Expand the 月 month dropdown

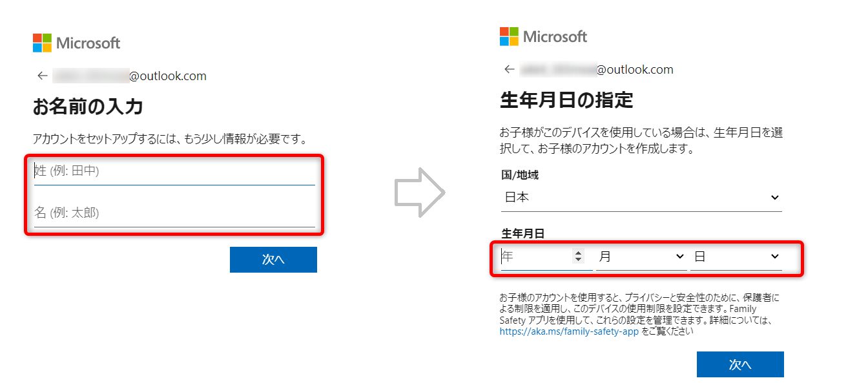click(641, 257)
